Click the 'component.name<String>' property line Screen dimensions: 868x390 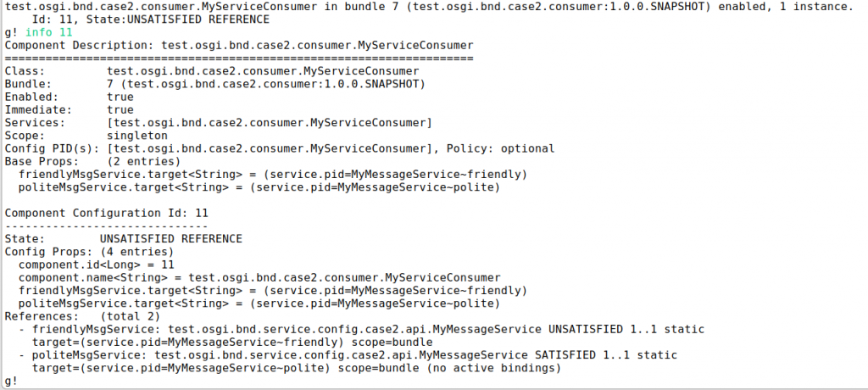tap(259, 277)
